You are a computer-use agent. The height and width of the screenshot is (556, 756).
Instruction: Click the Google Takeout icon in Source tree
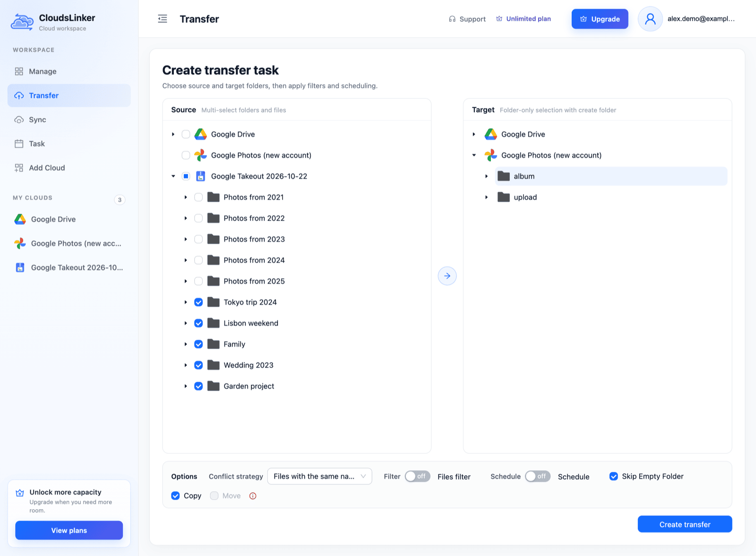(201, 176)
